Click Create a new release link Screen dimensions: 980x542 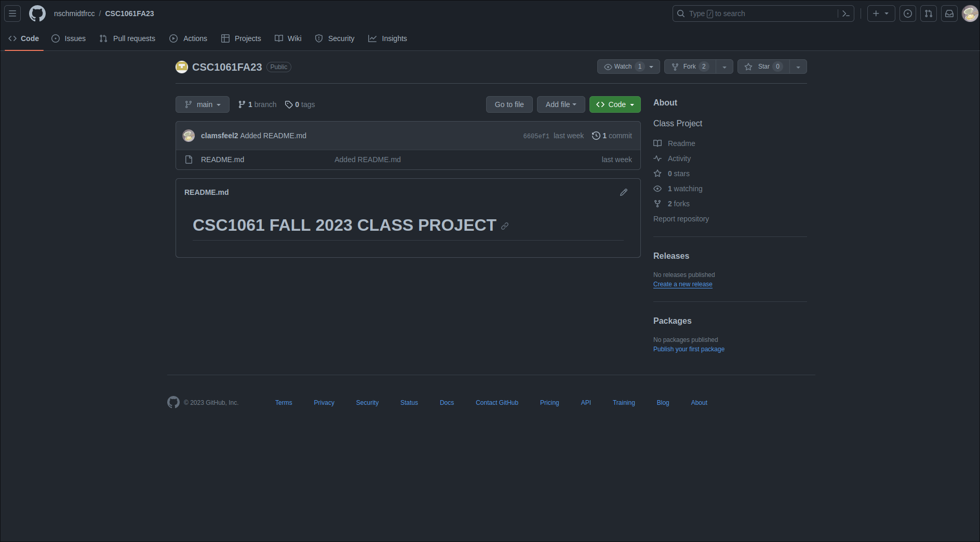(x=682, y=284)
